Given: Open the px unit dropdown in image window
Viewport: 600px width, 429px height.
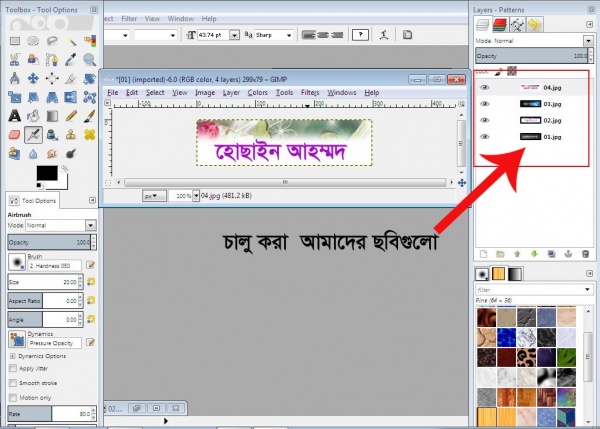Looking at the screenshot, I should click(x=154, y=196).
